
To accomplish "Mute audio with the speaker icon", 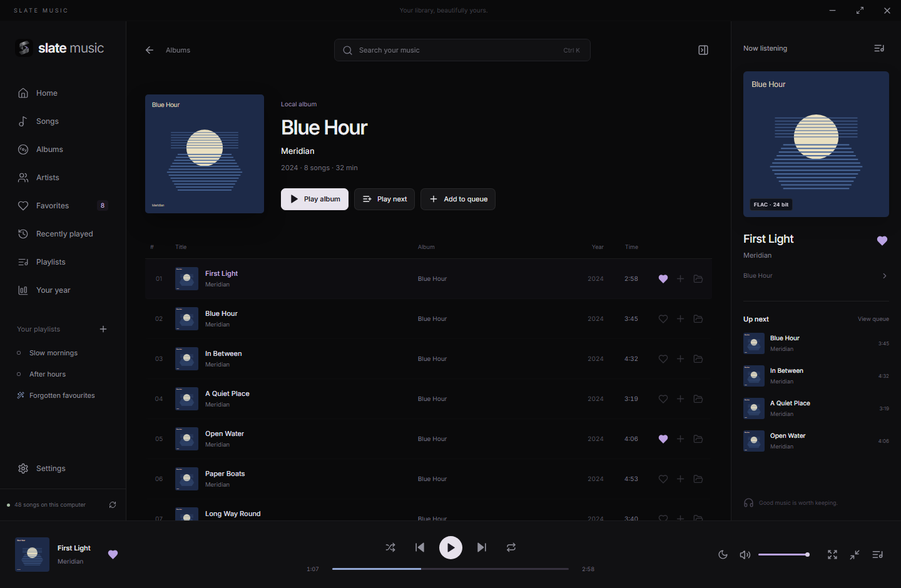I will (x=745, y=555).
